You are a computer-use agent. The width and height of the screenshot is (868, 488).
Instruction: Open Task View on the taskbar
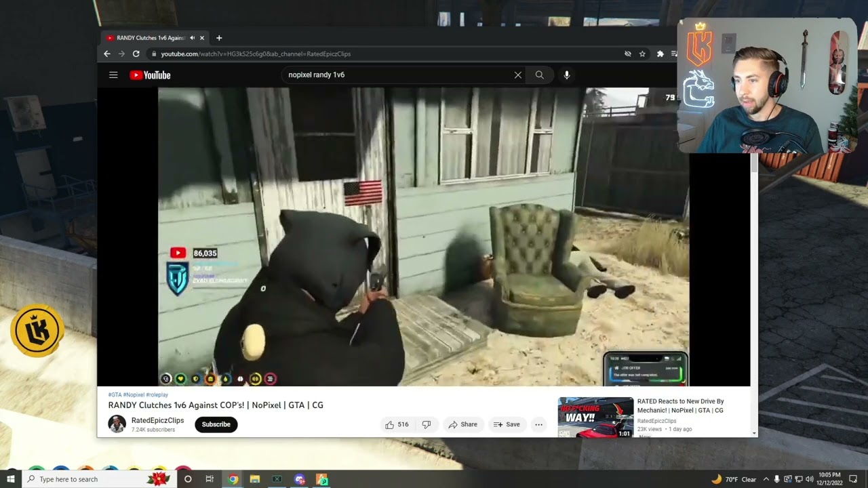(x=210, y=479)
